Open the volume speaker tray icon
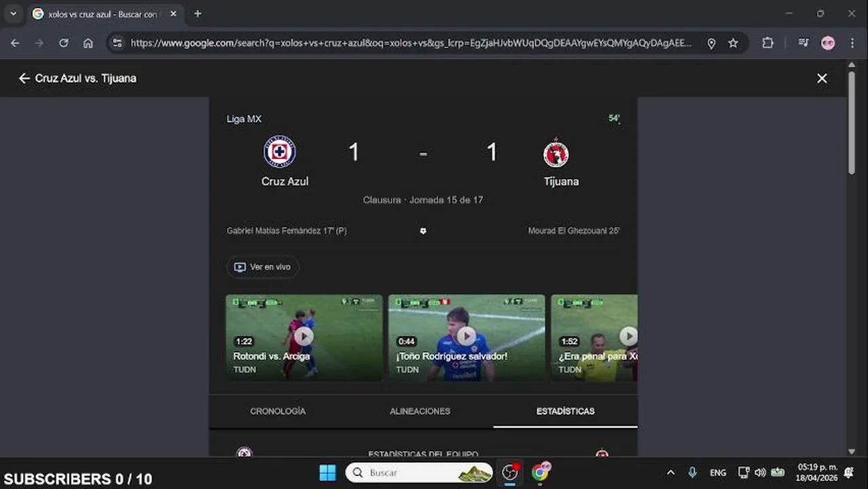Viewport: 868px width, 489px height. tap(760, 473)
